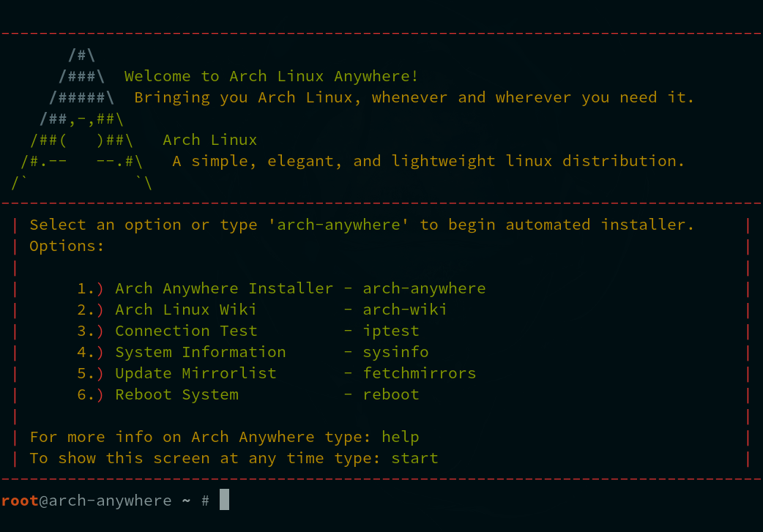Click the root username in the prompt
763x532 pixels.
click(x=20, y=501)
